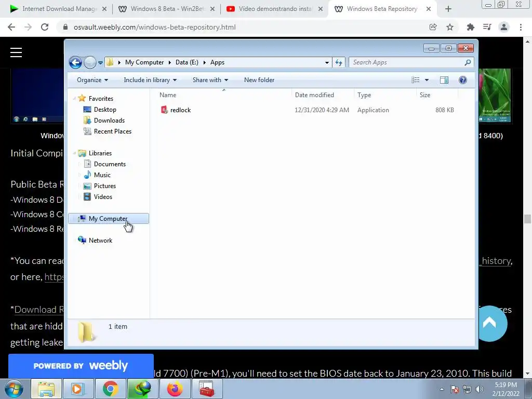Bookmark this page star icon

click(x=450, y=27)
